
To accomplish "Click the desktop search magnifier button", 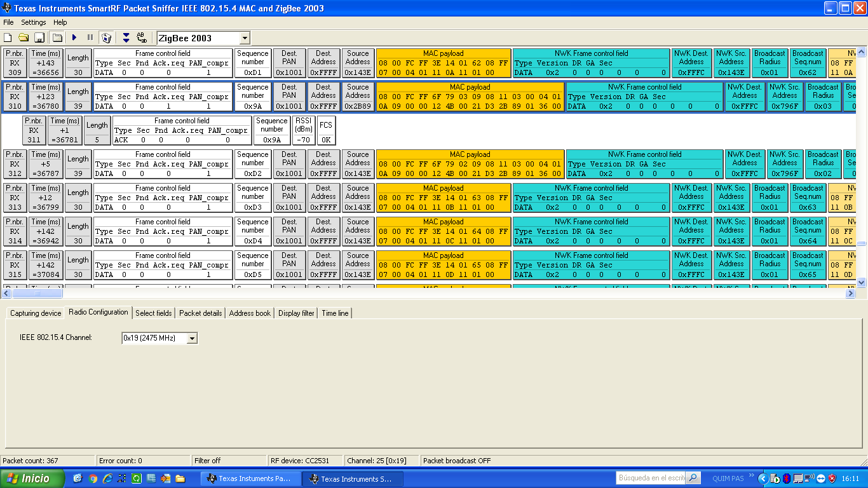I will tap(693, 478).
